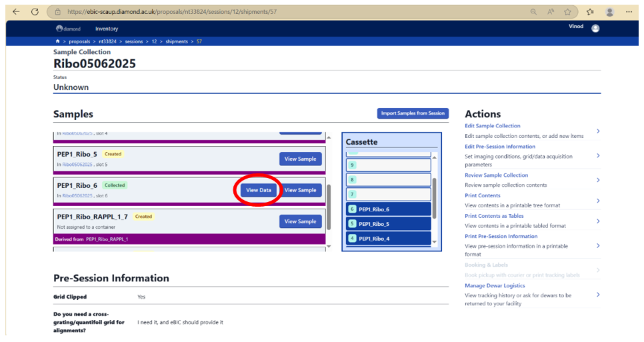The width and height of the screenshot is (644, 342).
Task: Select cassette slot 8
Action: 389,180
